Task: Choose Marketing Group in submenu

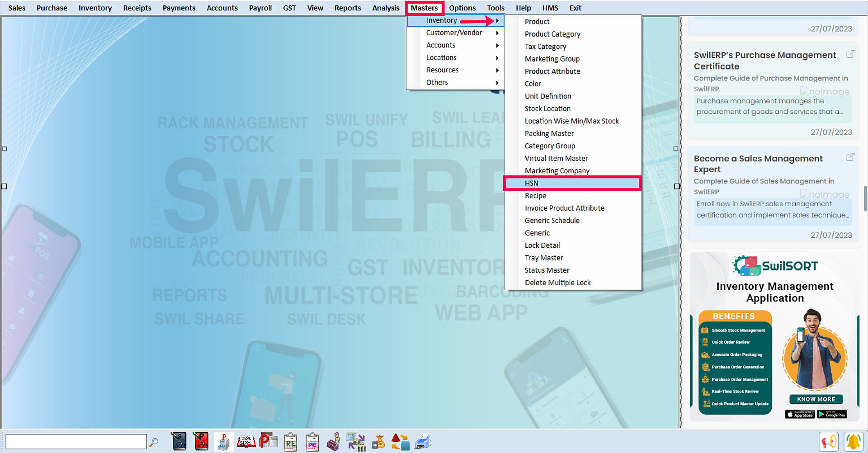Action: point(572,59)
